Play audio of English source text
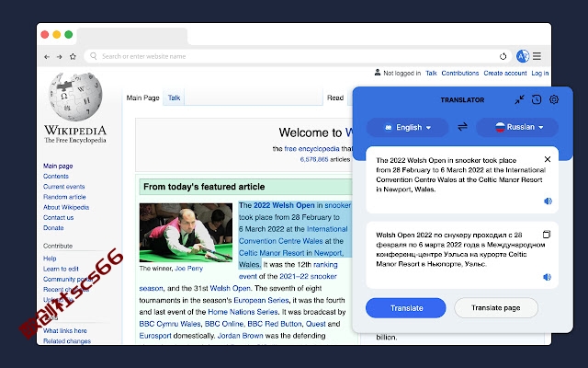588x368 pixels. [x=548, y=201]
